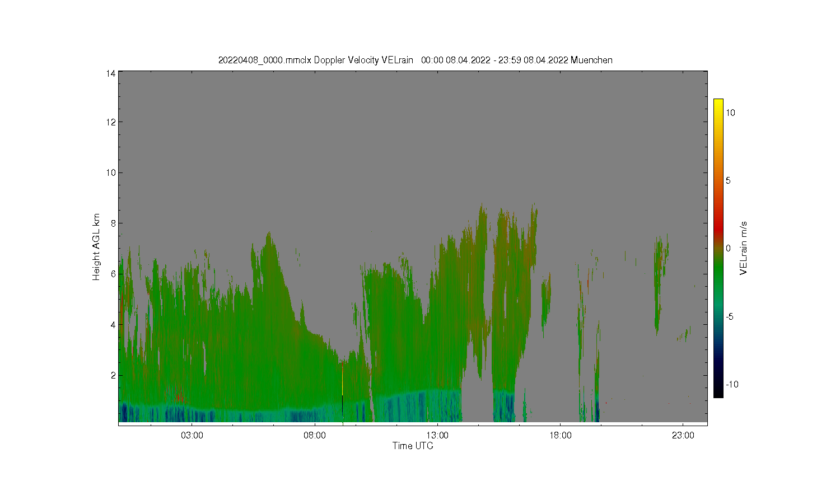This screenshot has height=504, width=840.
Task: Click the 'Height AGL km' y-axis label
Action: coord(96,247)
